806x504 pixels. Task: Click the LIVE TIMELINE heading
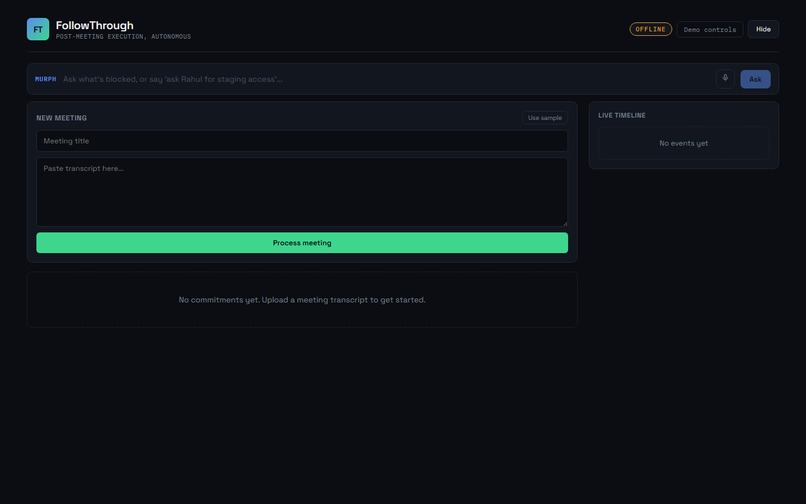(621, 115)
